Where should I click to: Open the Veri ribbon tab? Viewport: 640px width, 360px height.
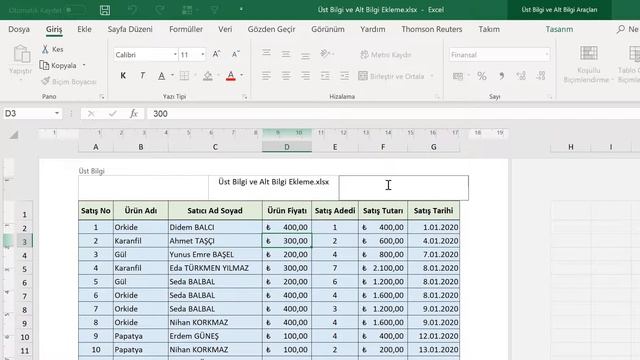pyautogui.click(x=225, y=29)
